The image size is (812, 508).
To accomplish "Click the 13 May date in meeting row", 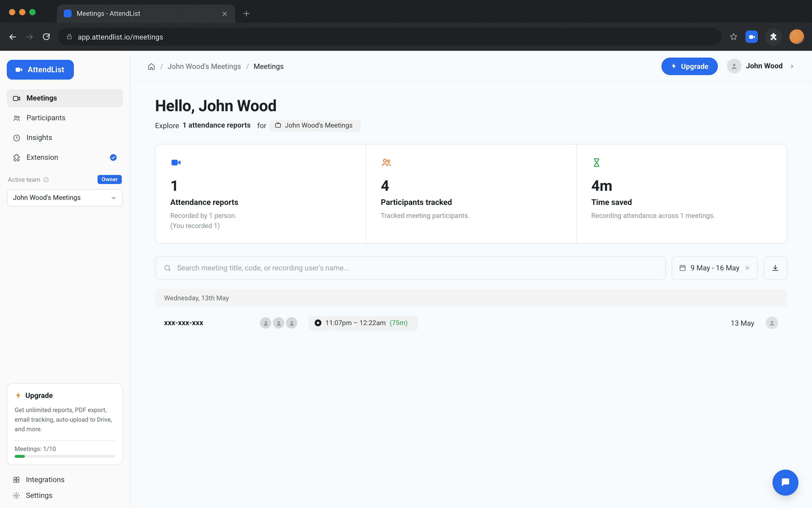I will click(x=742, y=323).
